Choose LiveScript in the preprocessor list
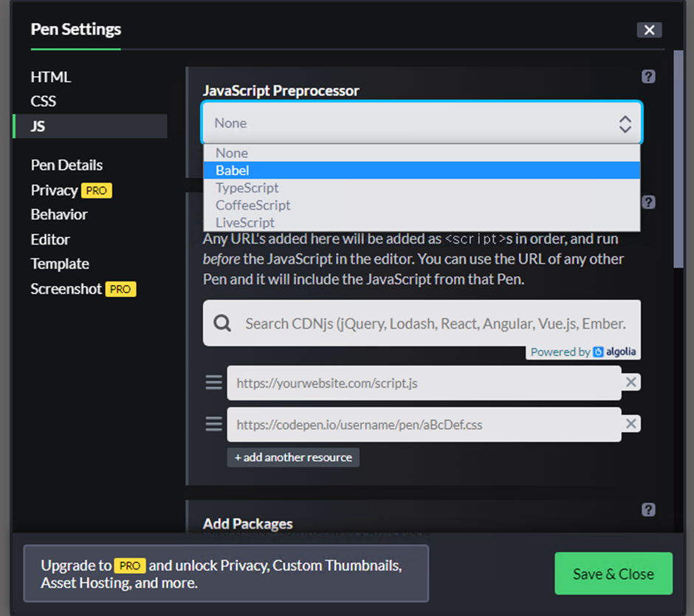The width and height of the screenshot is (694, 616). 422,222
